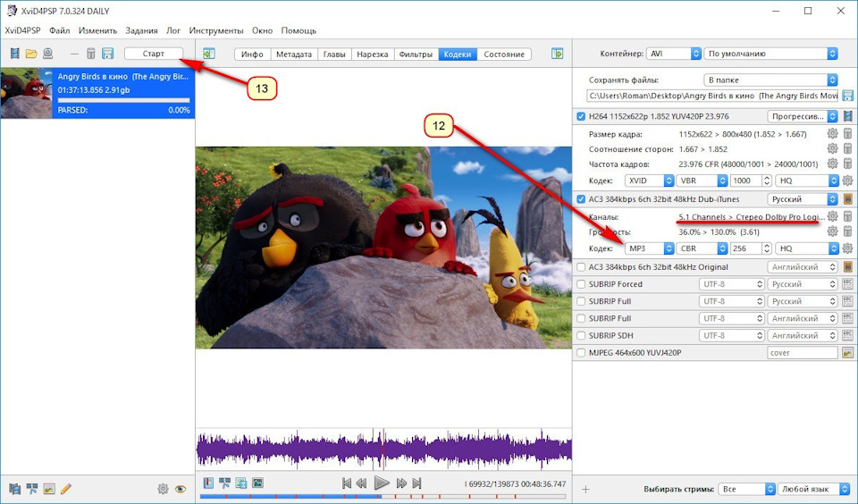Image resolution: width=858 pixels, height=504 pixels.
Task: Open the yellow folder icon in toolbar
Action: 31,54
